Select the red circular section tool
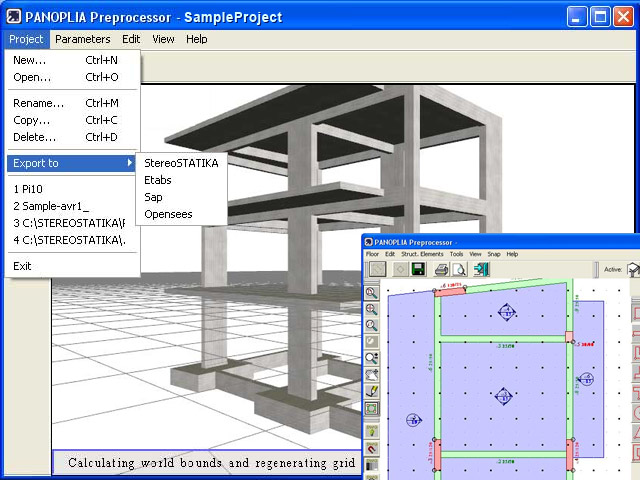This screenshot has height=480, width=640. pos(636,413)
